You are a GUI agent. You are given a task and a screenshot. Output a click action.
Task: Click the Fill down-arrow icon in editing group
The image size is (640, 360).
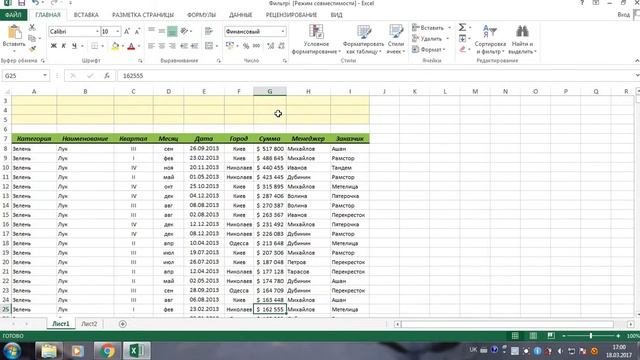[462, 38]
